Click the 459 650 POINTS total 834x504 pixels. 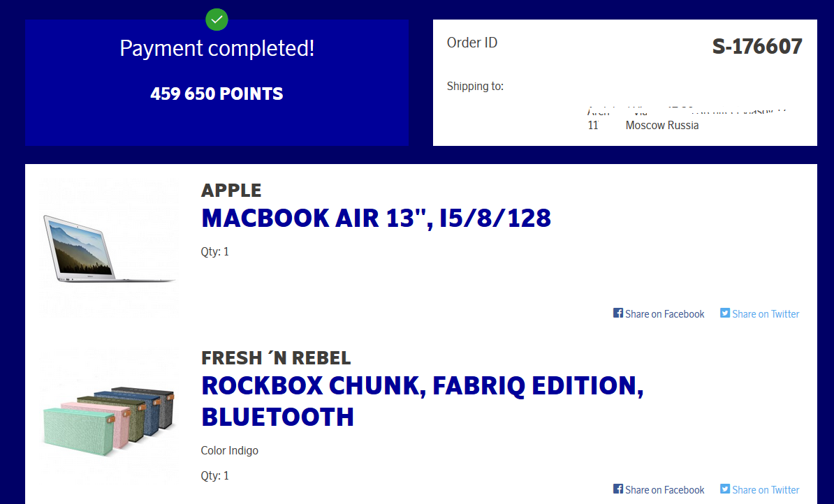pos(217,94)
